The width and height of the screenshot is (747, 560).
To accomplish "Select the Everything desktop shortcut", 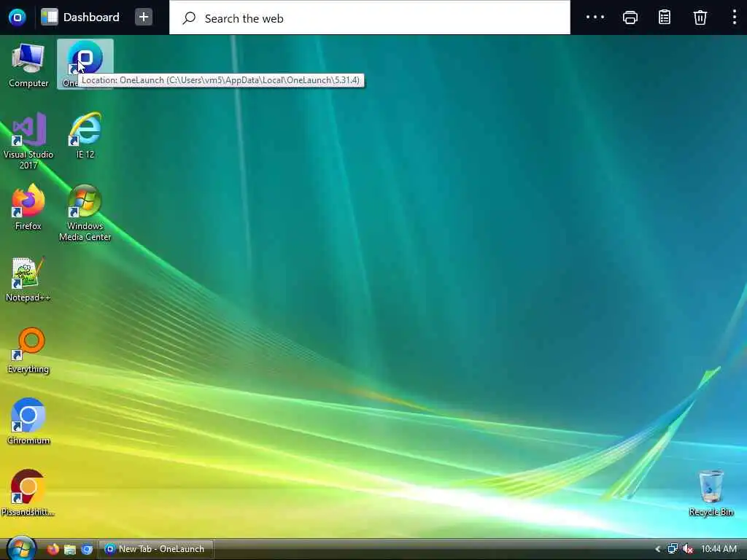I will [x=28, y=351].
